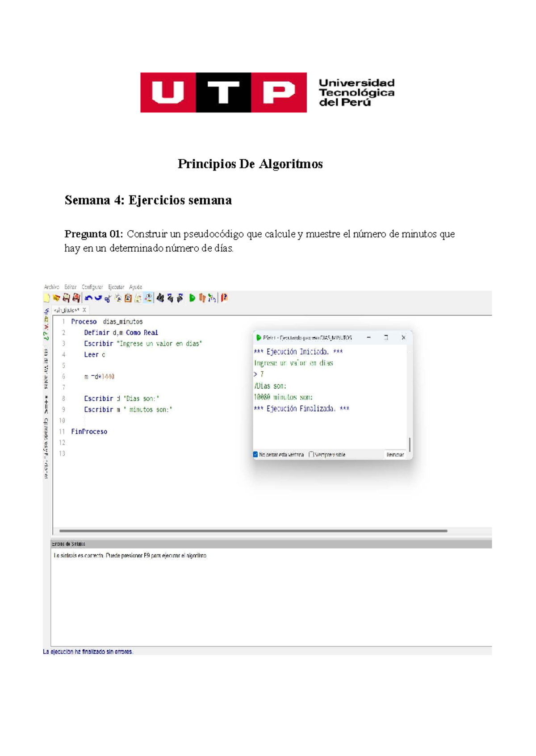Close the PSeInt execution window
The height and width of the screenshot is (756, 536).
(x=403, y=338)
